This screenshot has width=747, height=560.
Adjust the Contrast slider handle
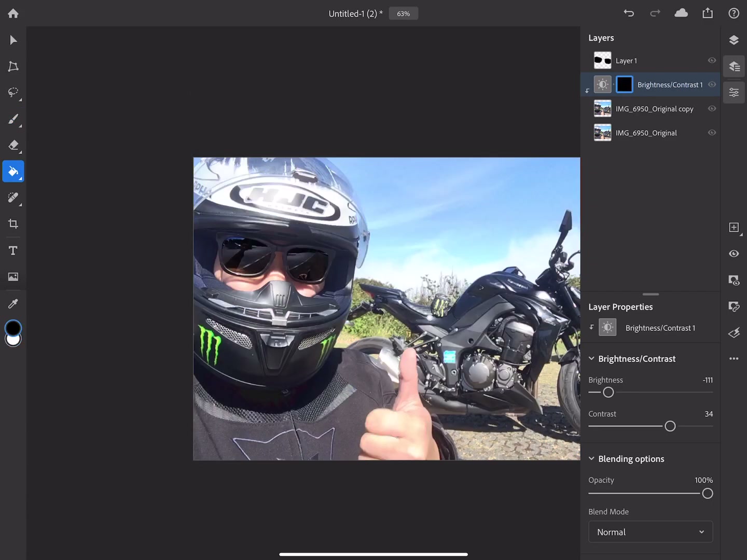(670, 426)
